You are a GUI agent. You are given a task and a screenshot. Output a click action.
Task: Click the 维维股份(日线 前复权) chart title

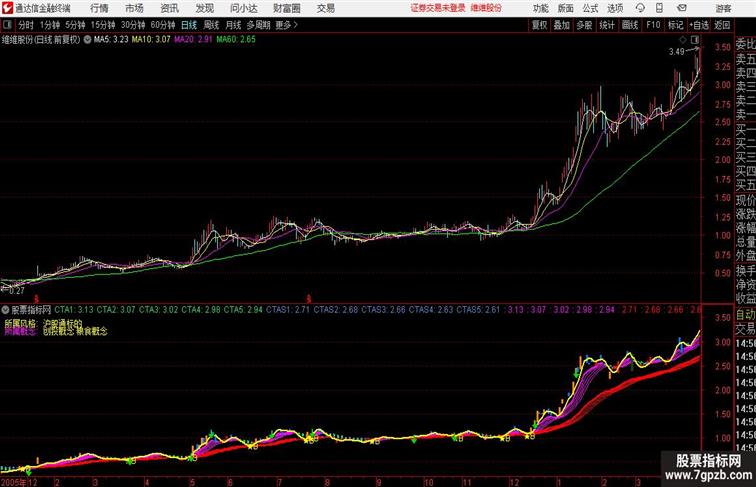pyautogui.click(x=40, y=40)
